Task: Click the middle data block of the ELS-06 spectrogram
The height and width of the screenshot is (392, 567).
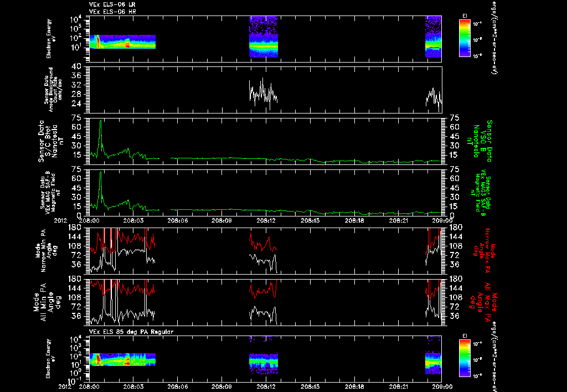Action: (x=264, y=37)
